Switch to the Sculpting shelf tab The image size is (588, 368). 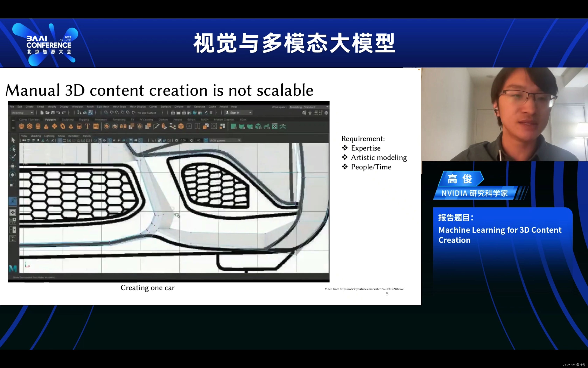(x=68, y=120)
